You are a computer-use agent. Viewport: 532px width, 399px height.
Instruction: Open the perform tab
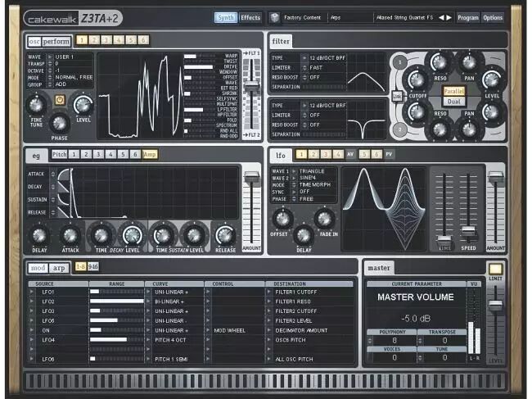tap(56, 42)
